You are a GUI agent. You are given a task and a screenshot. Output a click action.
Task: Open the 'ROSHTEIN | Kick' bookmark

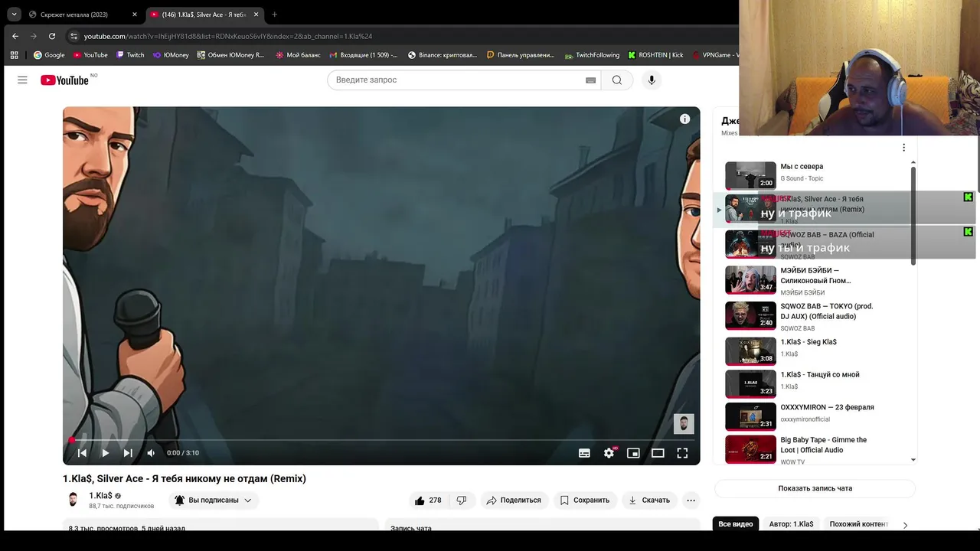pos(655,55)
